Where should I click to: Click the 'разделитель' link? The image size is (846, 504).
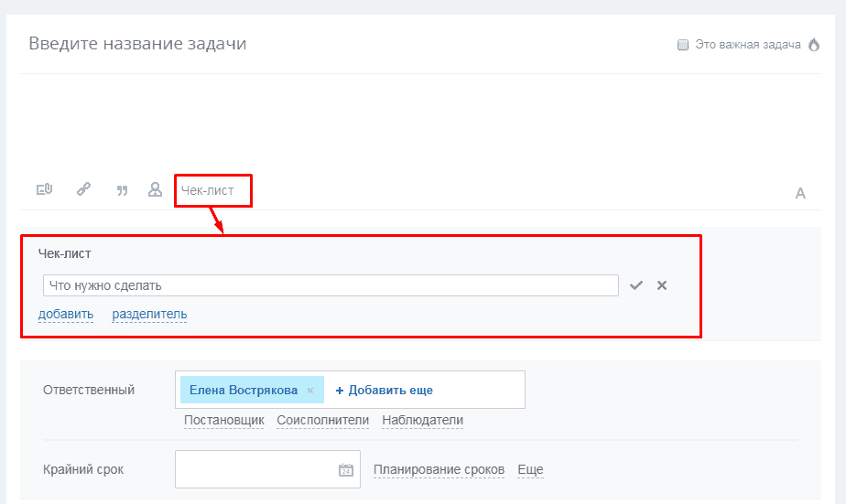(x=149, y=315)
